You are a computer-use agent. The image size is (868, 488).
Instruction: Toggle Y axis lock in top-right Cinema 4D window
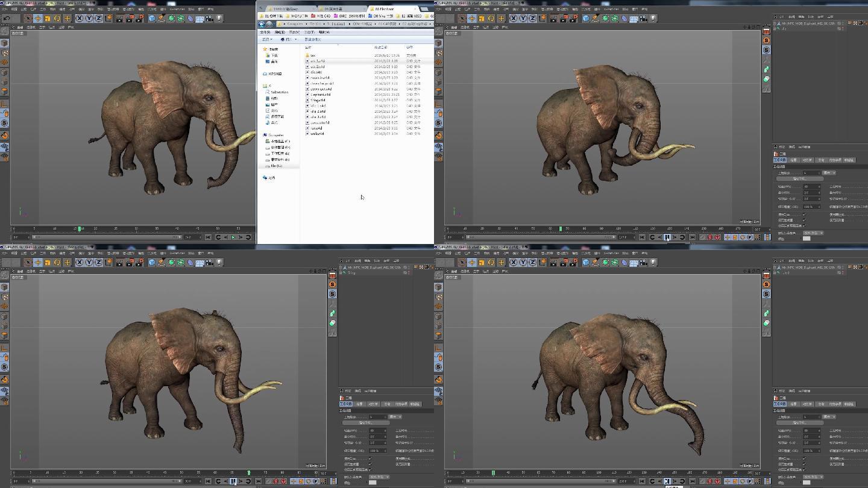523,18
